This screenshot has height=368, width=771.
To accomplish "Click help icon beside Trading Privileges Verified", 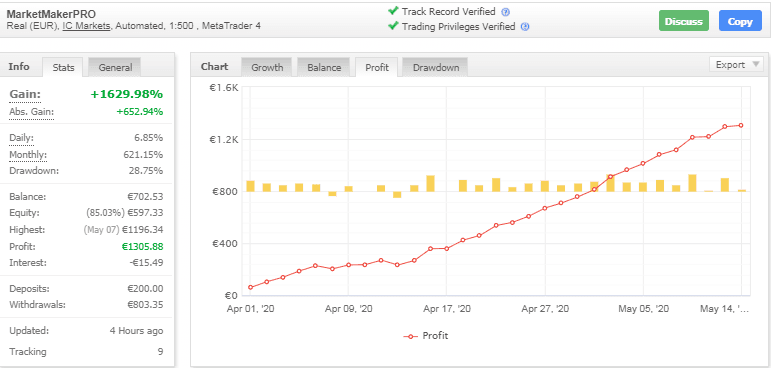I will point(525,27).
